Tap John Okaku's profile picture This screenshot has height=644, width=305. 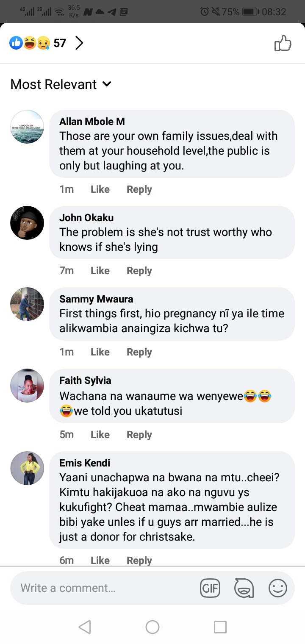pos(27,223)
